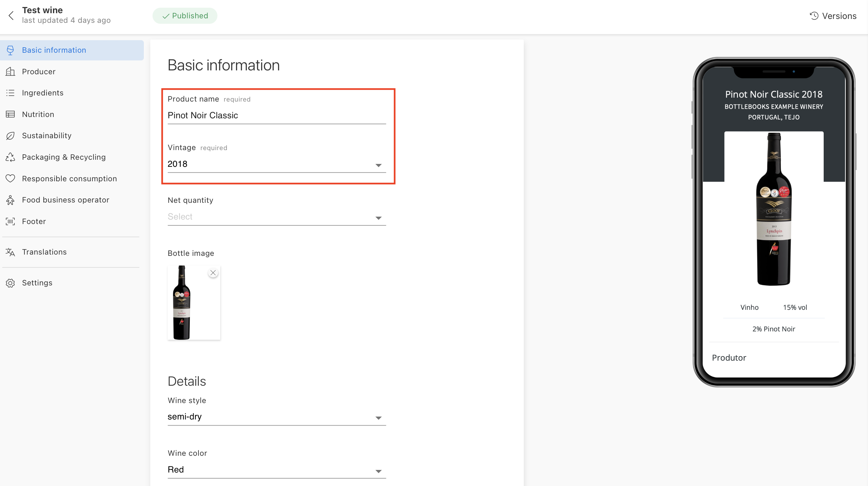Click the Product name input field
This screenshot has width=868, height=486.
pyautogui.click(x=276, y=116)
